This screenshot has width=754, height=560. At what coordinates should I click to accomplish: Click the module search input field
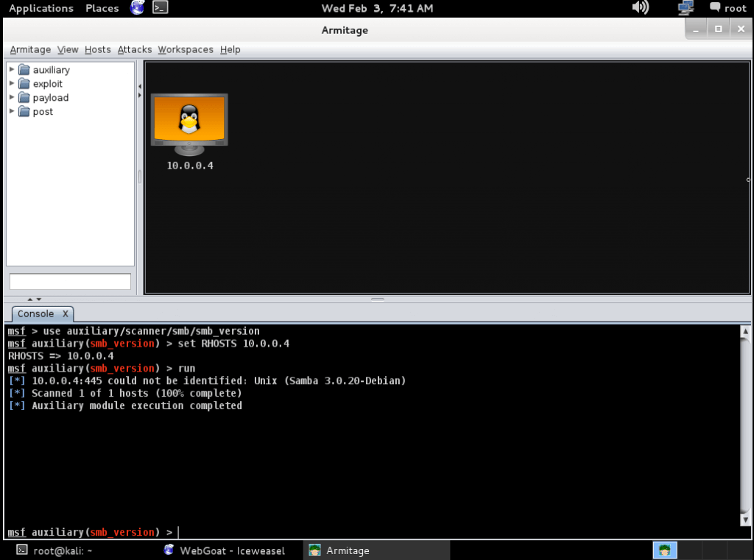click(x=70, y=281)
